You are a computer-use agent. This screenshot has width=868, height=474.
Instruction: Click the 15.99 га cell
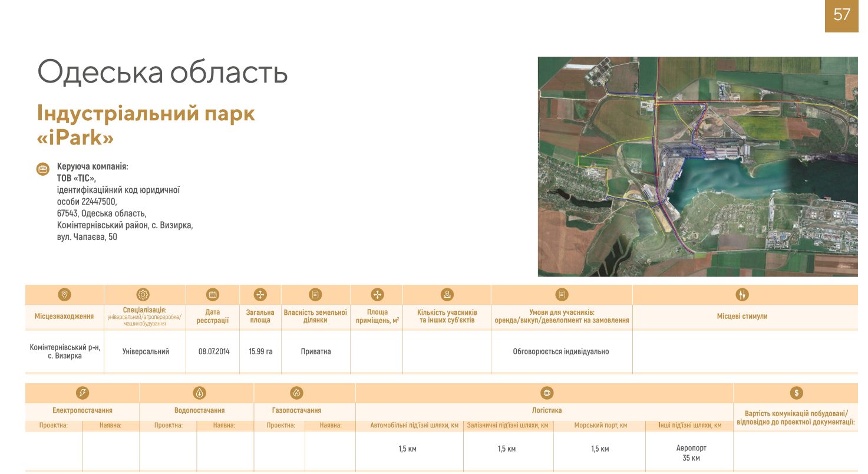260,352
